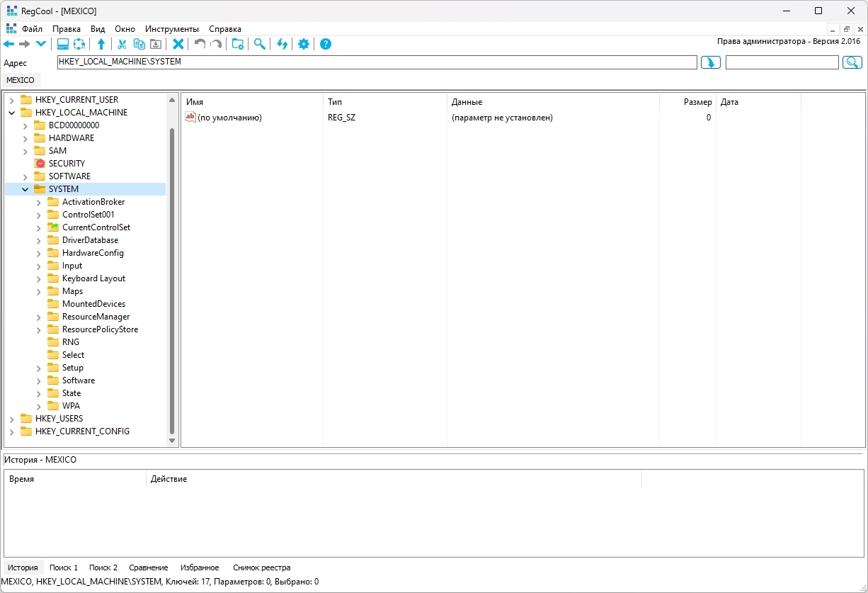Click the empty quick search field at top right

coord(782,62)
